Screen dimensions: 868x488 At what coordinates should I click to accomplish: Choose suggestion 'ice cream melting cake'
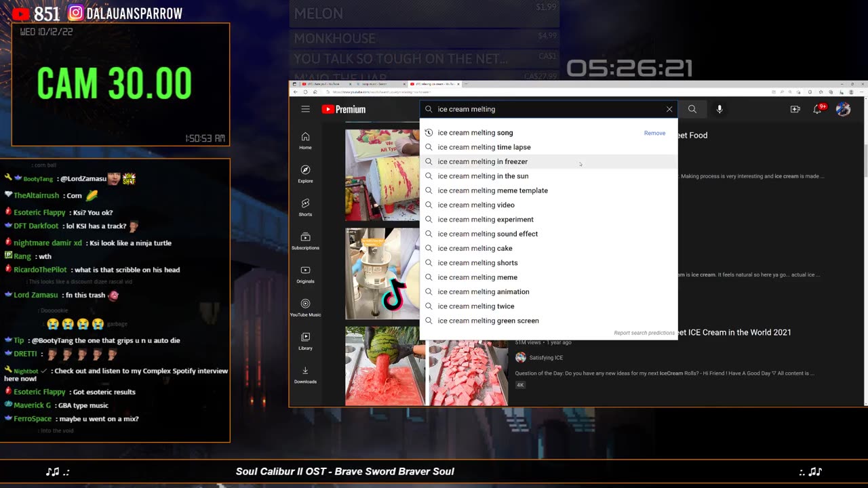click(x=549, y=248)
